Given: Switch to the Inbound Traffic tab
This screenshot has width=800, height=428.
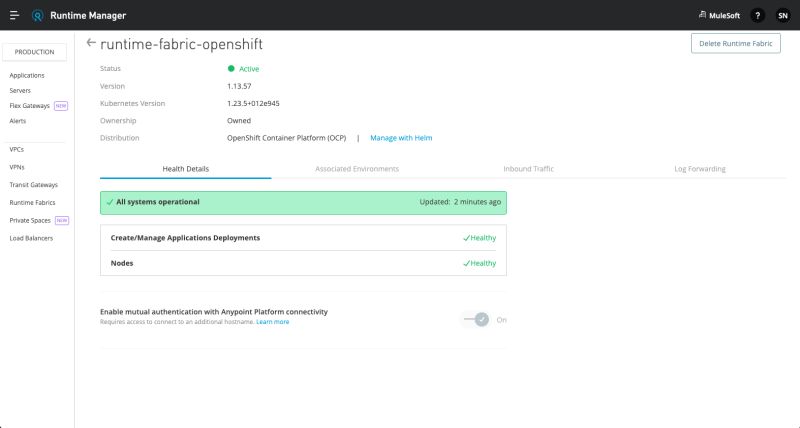Looking at the screenshot, I should 529,169.
